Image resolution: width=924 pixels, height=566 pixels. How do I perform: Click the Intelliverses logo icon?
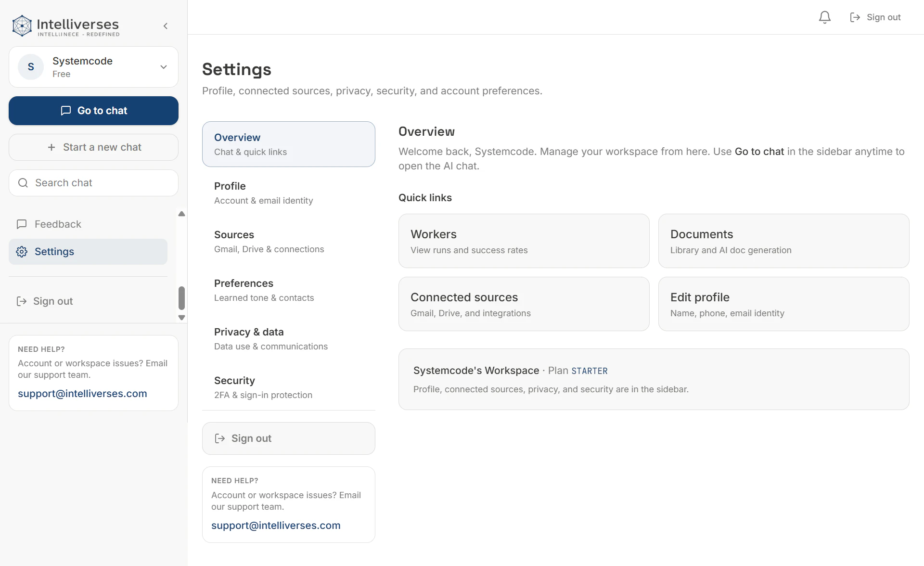22,26
